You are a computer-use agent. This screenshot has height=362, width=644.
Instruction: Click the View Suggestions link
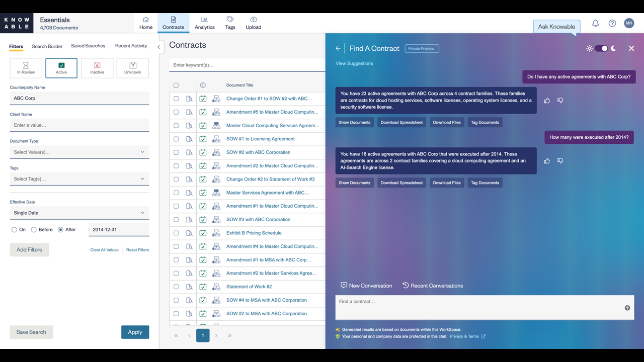pyautogui.click(x=354, y=63)
